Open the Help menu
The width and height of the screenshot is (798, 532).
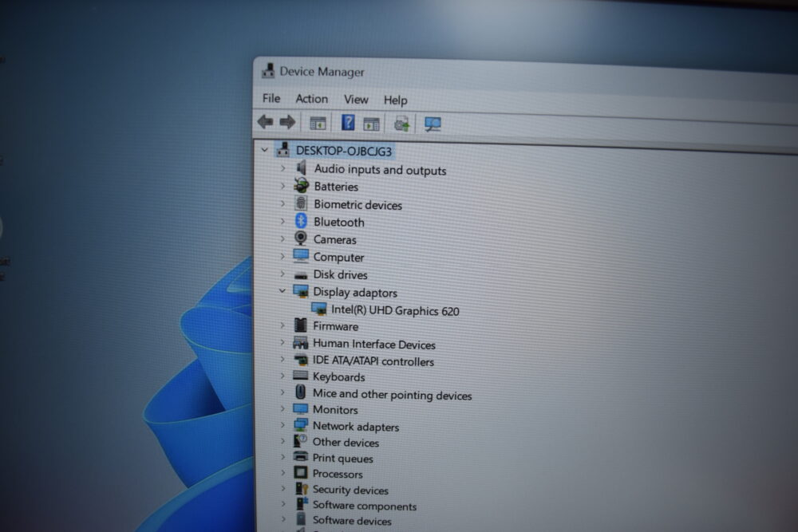(396, 100)
